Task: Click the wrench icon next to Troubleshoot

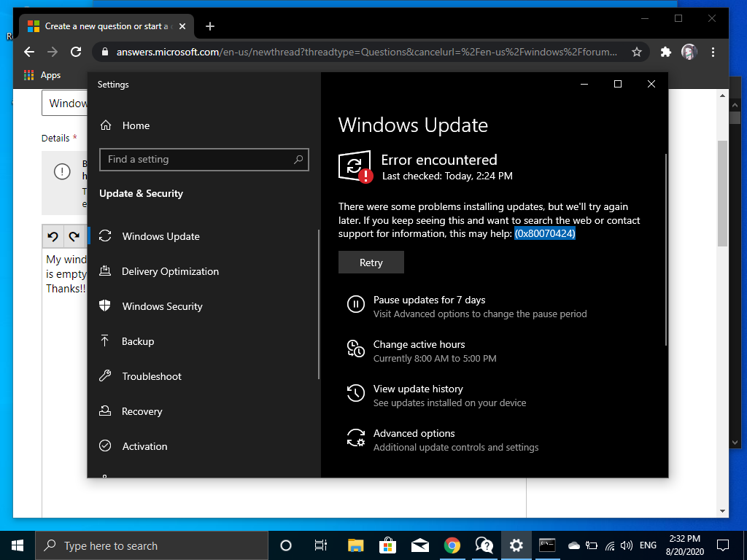Action: 105,376
